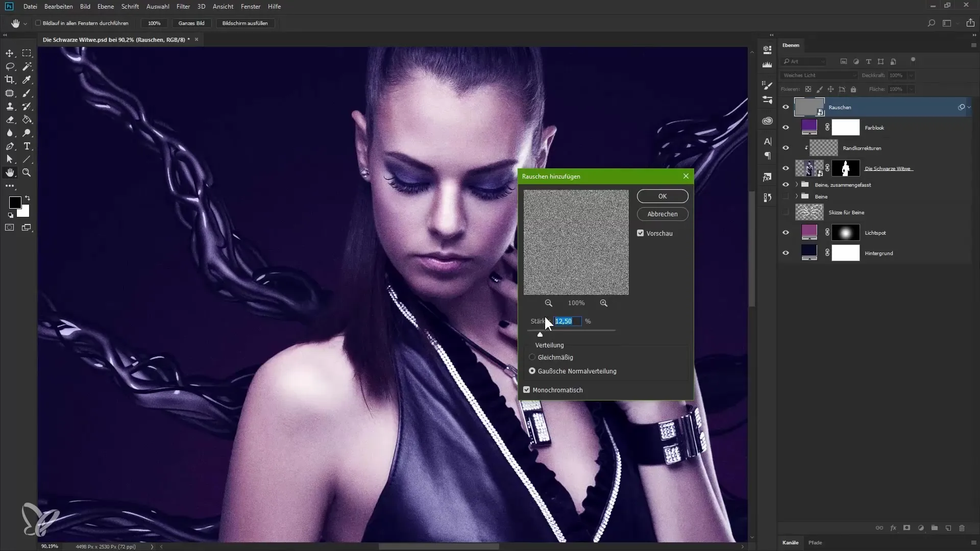Create a new group folder icon

935,528
